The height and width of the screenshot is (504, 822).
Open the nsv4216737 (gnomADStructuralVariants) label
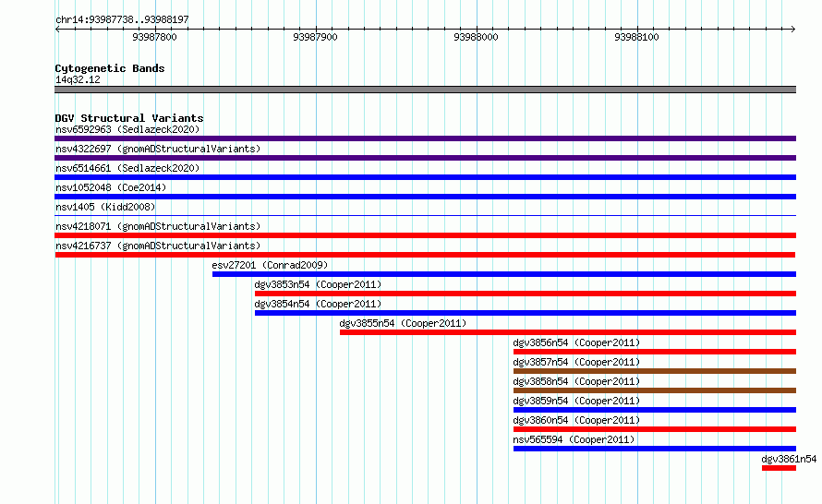tap(158, 246)
